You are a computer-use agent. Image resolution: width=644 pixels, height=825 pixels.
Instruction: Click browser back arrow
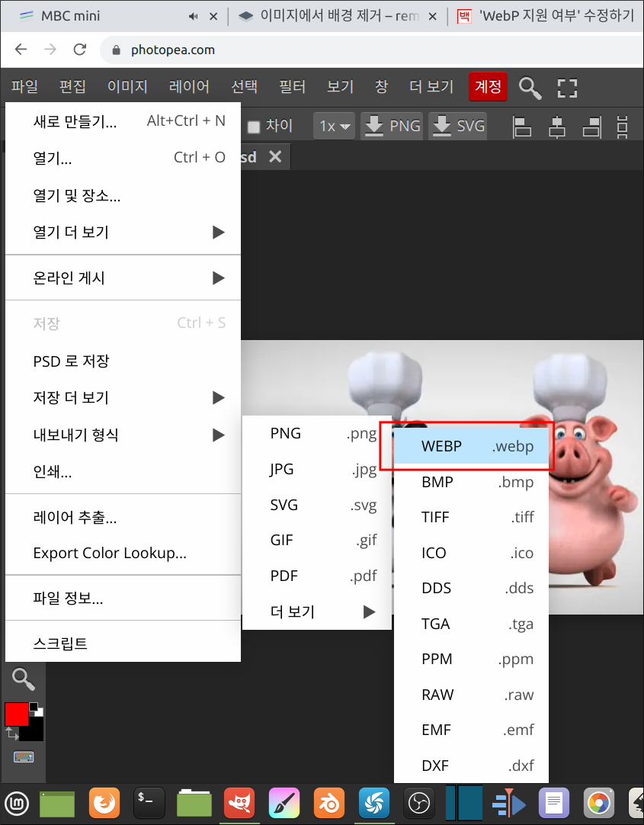21,50
